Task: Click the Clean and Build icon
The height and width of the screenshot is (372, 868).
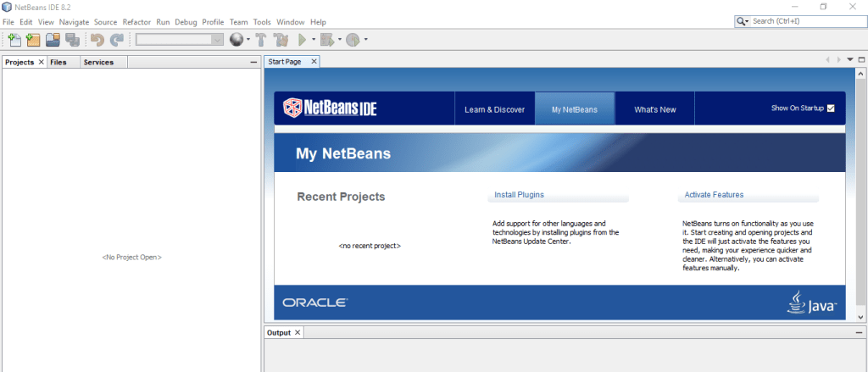Action: tap(281, 40)
